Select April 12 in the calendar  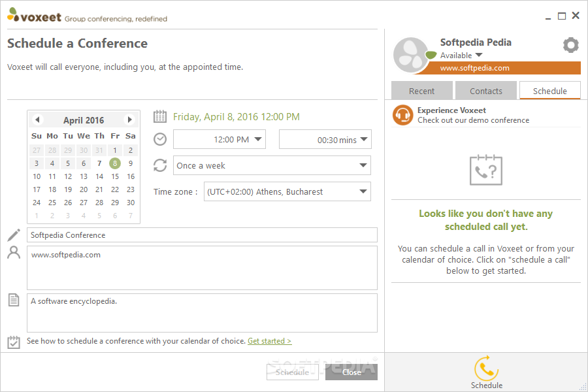point(68,176)
